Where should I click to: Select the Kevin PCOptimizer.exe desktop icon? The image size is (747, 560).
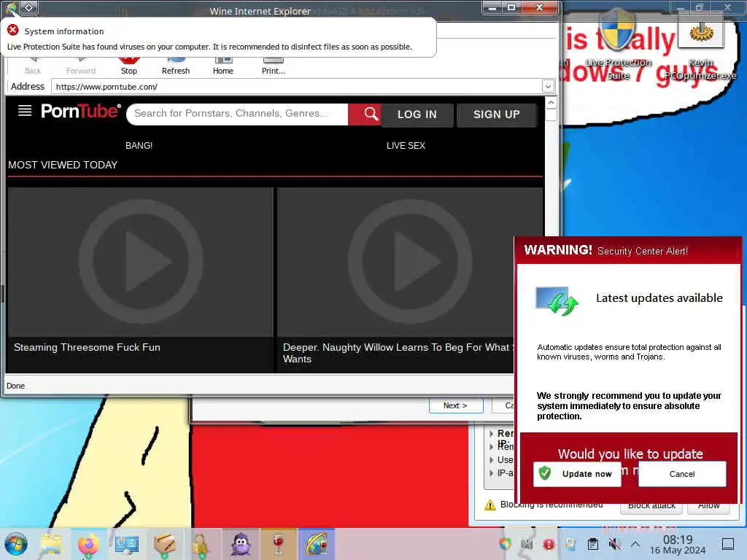[x=700, y=45]
